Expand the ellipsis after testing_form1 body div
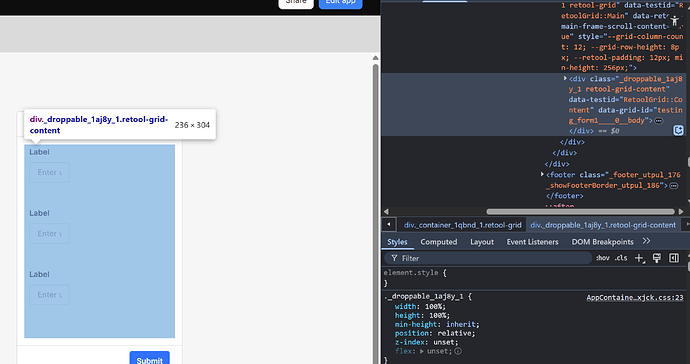Viewport: 690px width, 364px height. [x=659, y=121]
